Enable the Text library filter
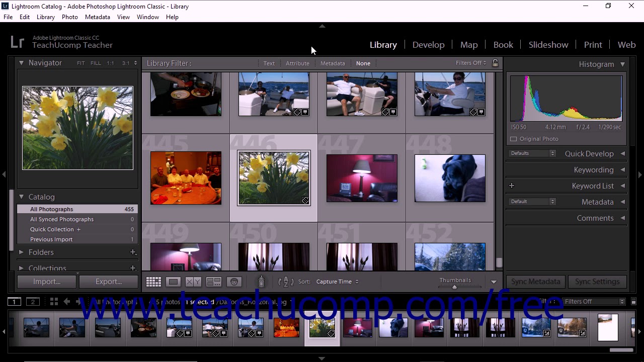 [x=269, y=63]
